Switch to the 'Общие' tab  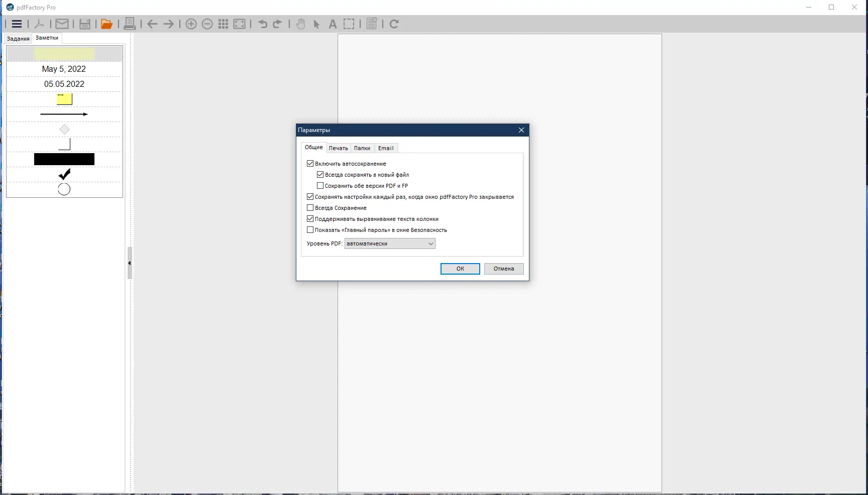tap(314, 147)
